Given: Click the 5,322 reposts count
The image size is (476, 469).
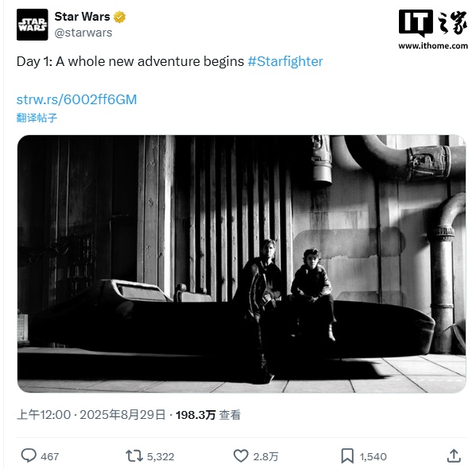Looking at the screenshot, I should 161,456.
